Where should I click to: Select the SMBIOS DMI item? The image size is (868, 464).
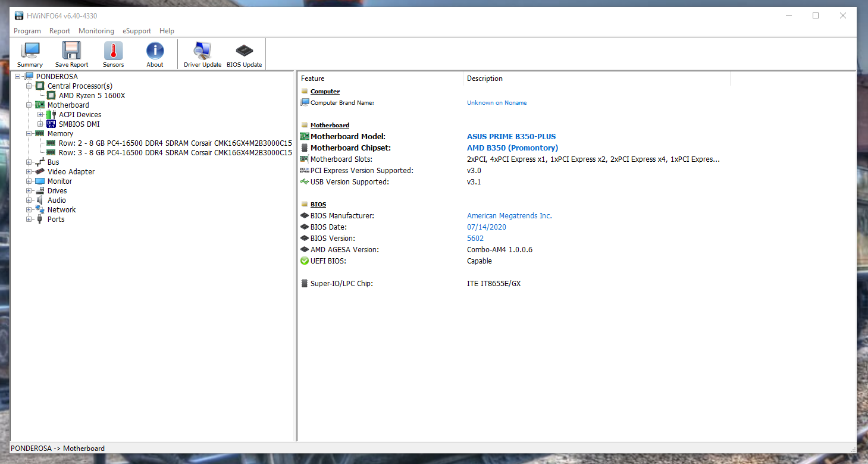click(79, 124)
